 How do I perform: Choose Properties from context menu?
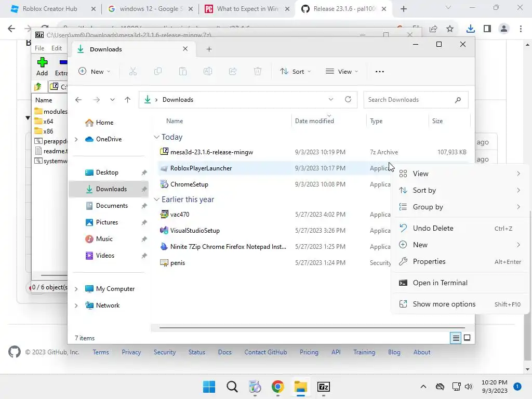point(460,262)
